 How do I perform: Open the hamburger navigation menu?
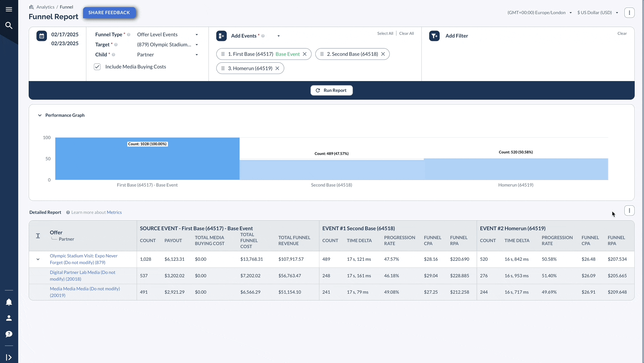pyautogui.click(x=9, y=9)
